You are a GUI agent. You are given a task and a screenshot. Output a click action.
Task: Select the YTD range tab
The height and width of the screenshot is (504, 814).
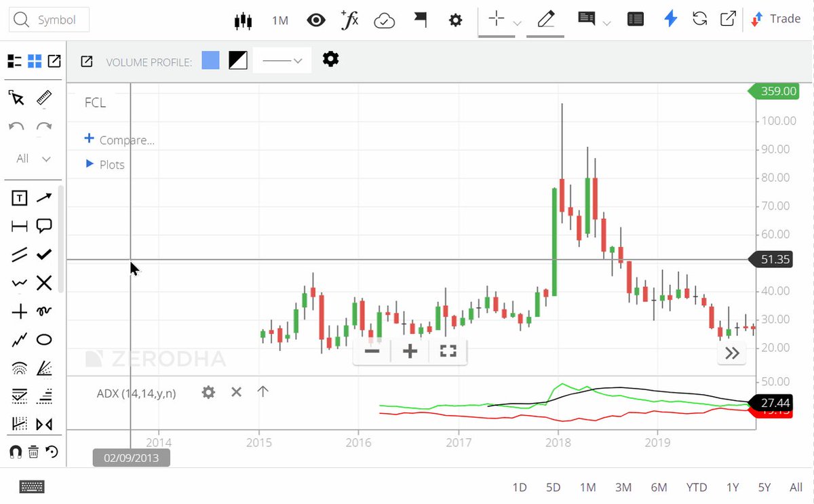click(x=696, y=487)
